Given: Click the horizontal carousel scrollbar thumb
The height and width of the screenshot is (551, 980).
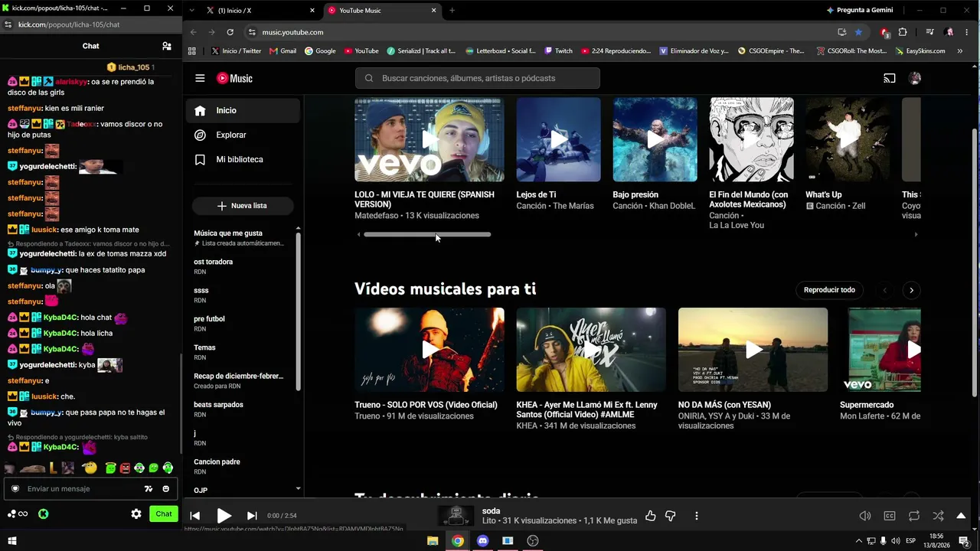Looking at the screenshot, I should coord(427,234).
